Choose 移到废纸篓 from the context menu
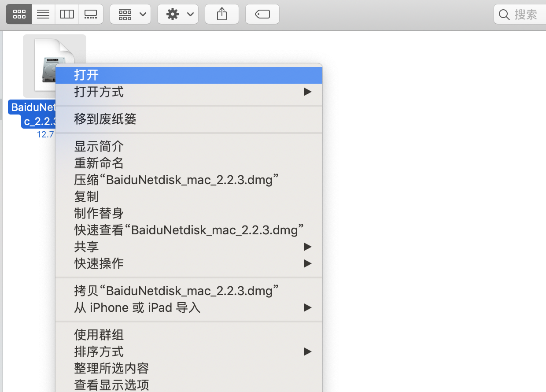Image resolution: width=546 pixels, height=392 pixels. [189, 119]
